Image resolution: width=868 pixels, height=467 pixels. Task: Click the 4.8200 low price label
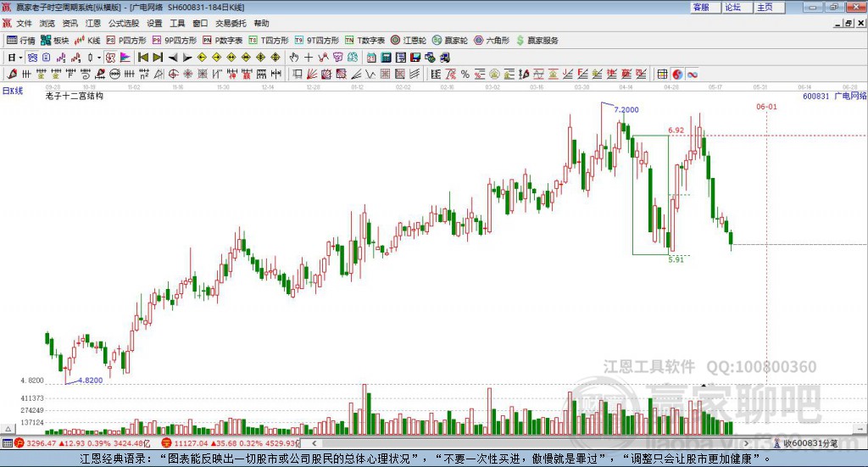90,381
